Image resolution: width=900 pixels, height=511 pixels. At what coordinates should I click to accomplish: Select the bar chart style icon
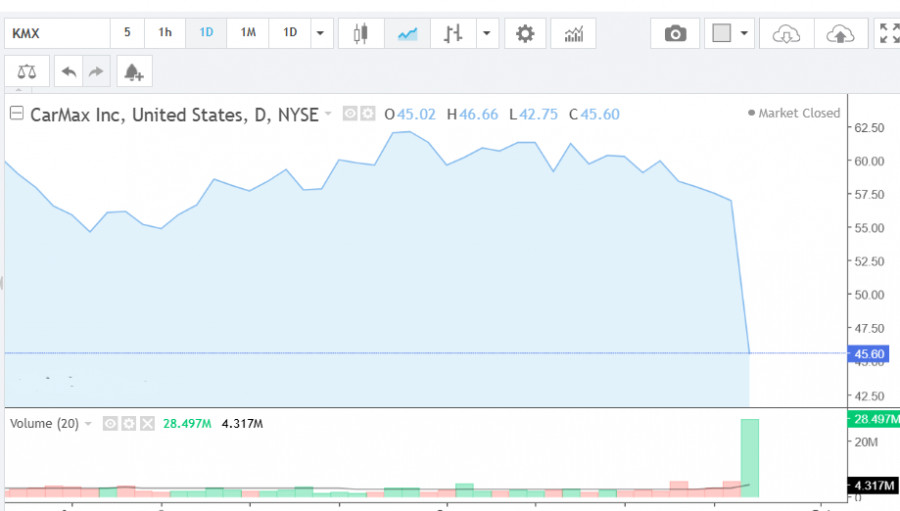click(x=453, y=33)
